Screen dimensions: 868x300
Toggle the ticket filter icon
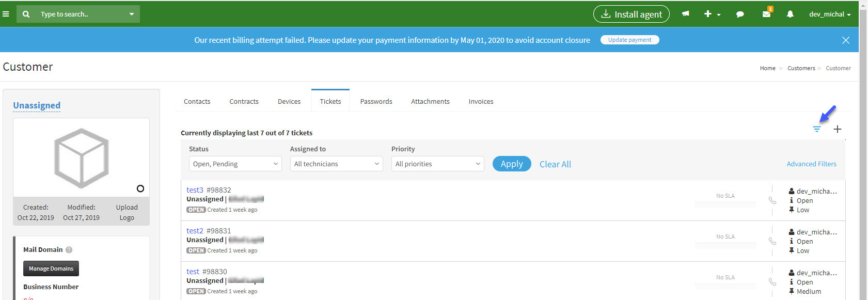(816, 129)
